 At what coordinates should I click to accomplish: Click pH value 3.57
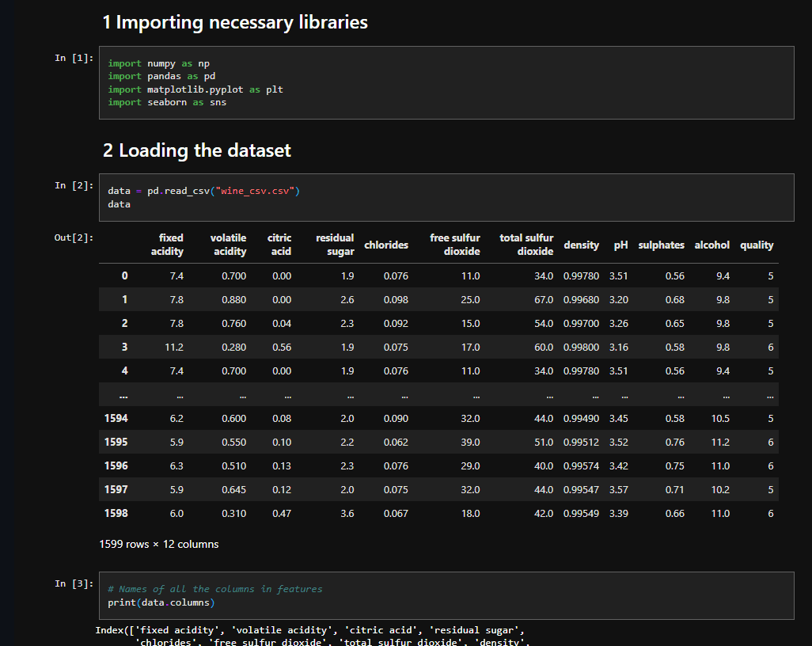pos(618,489)
